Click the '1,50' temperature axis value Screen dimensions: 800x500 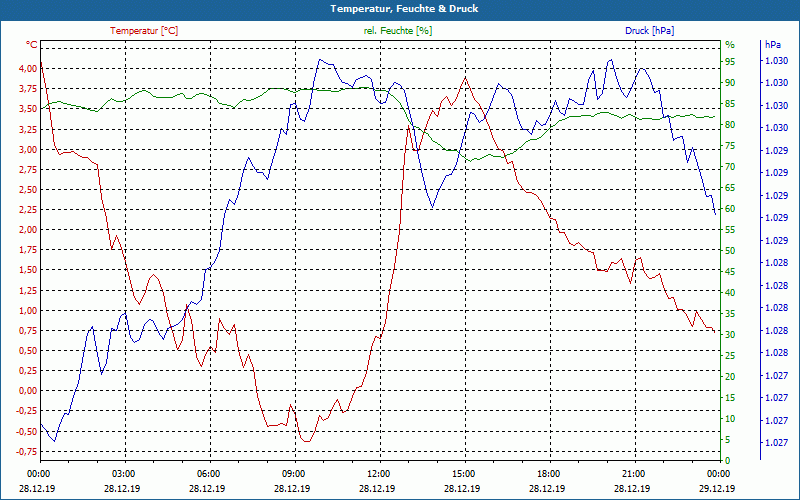pyautogui.click(x=28, y=270)
